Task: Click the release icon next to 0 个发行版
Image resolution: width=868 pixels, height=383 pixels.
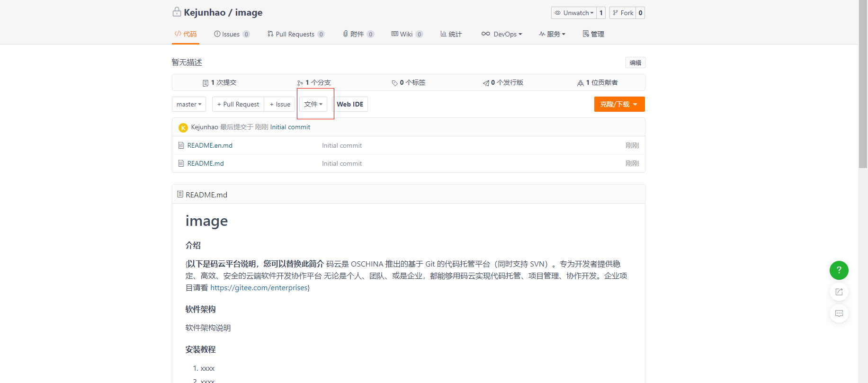Action: [486, 83]
